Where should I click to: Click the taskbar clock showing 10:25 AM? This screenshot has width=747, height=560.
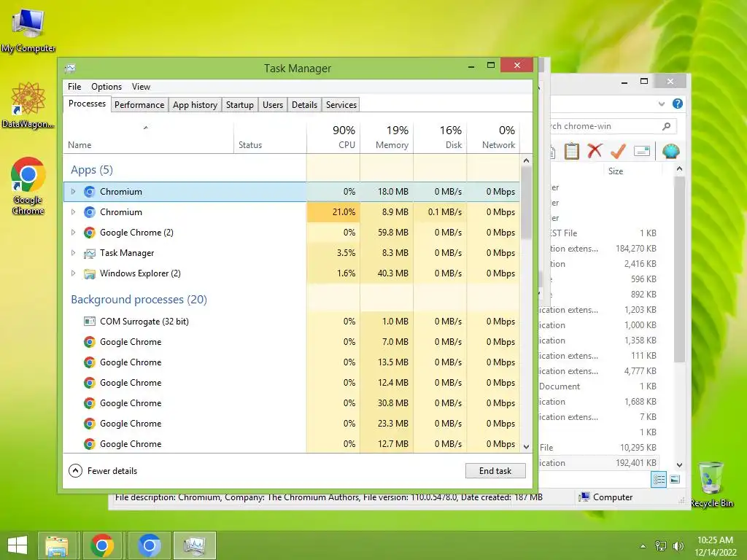click(715, 546)
